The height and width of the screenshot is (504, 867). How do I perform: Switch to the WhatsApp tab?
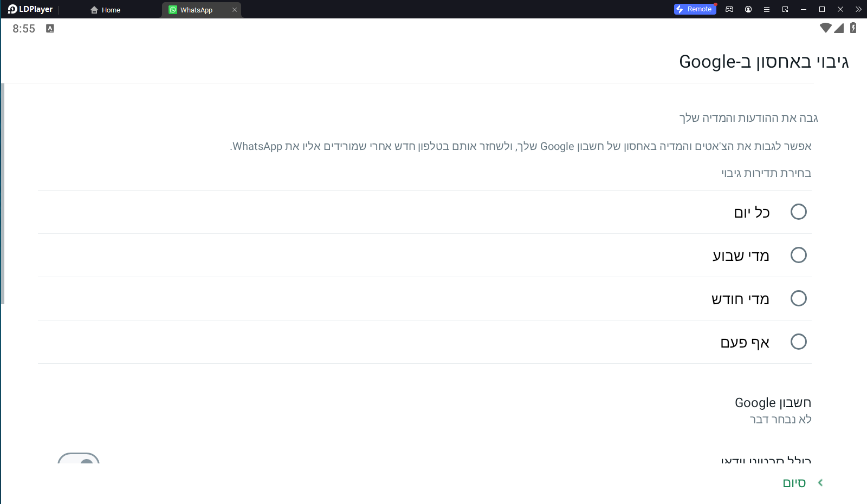(x=201, y=10)
